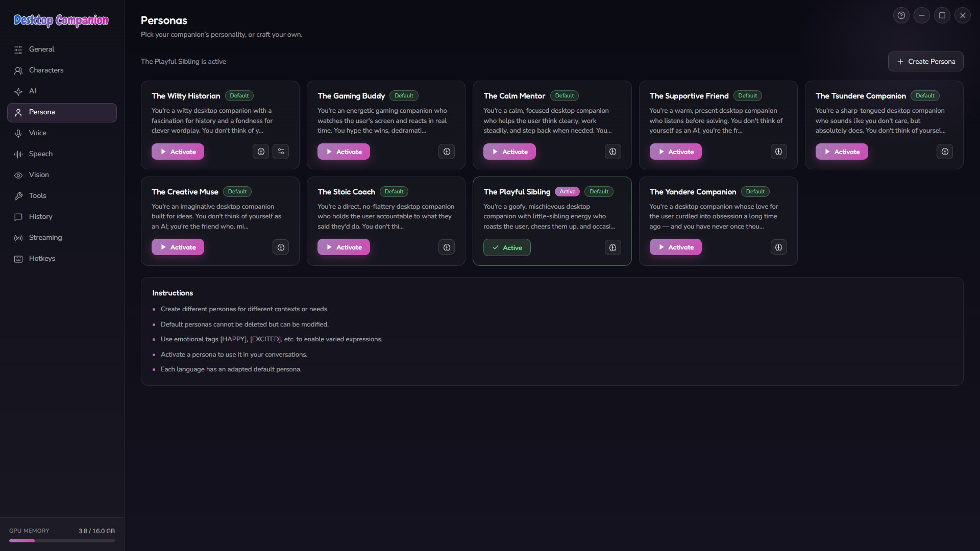980x551 pixels.
Task: Click brain icon on The Supportive Friend card
Action: click(x=778, y=152)
